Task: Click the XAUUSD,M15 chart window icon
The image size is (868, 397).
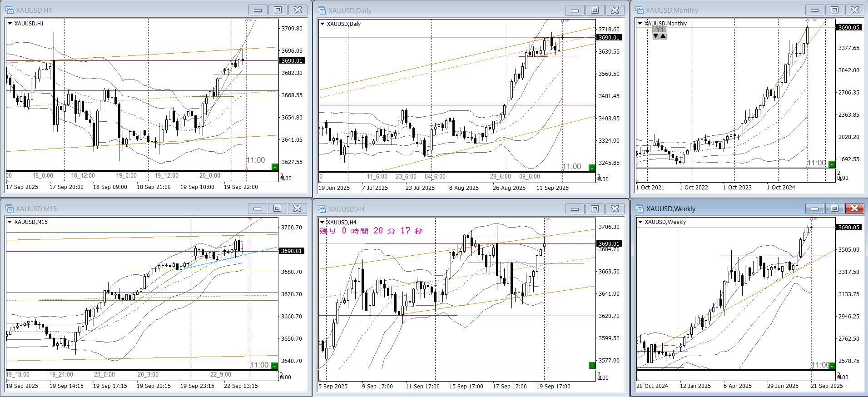Action: point(10,208)
